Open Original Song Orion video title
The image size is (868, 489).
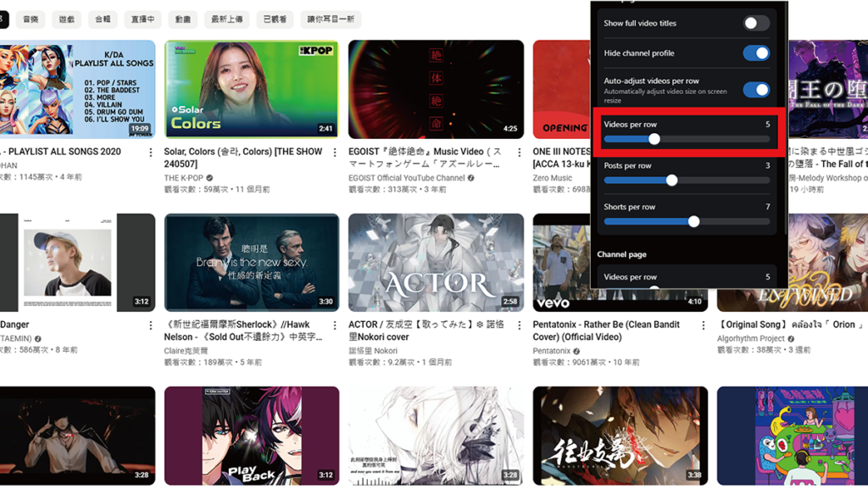coord(790,325)
